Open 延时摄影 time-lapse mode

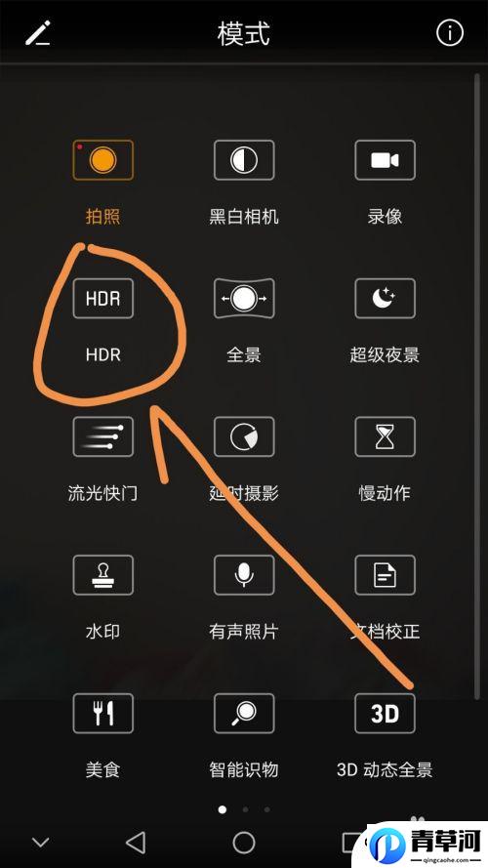pos(244,436)
